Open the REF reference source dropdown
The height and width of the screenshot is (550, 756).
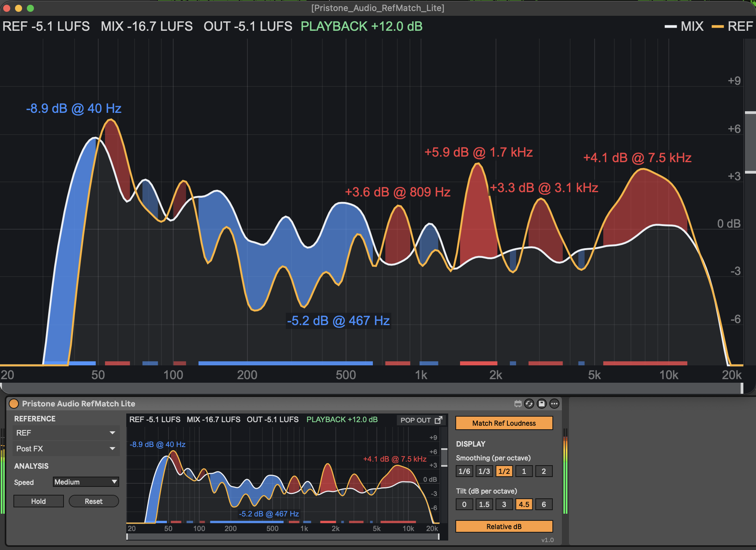pyautogui.click(x=66, y=433)
